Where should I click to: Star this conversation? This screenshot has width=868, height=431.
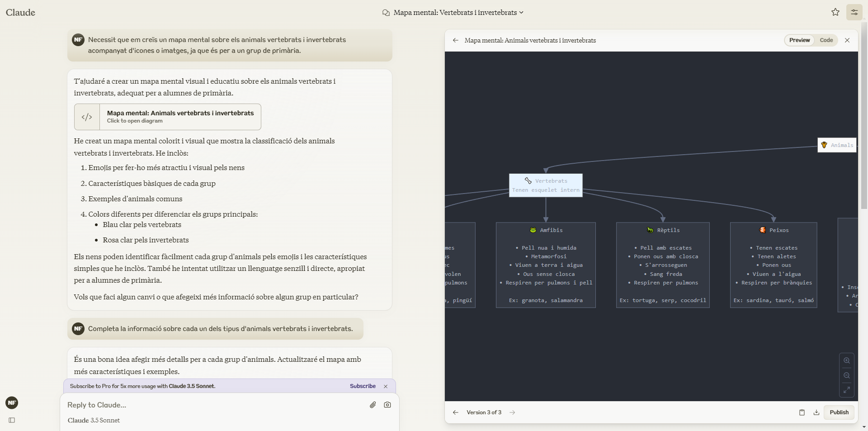835,12
